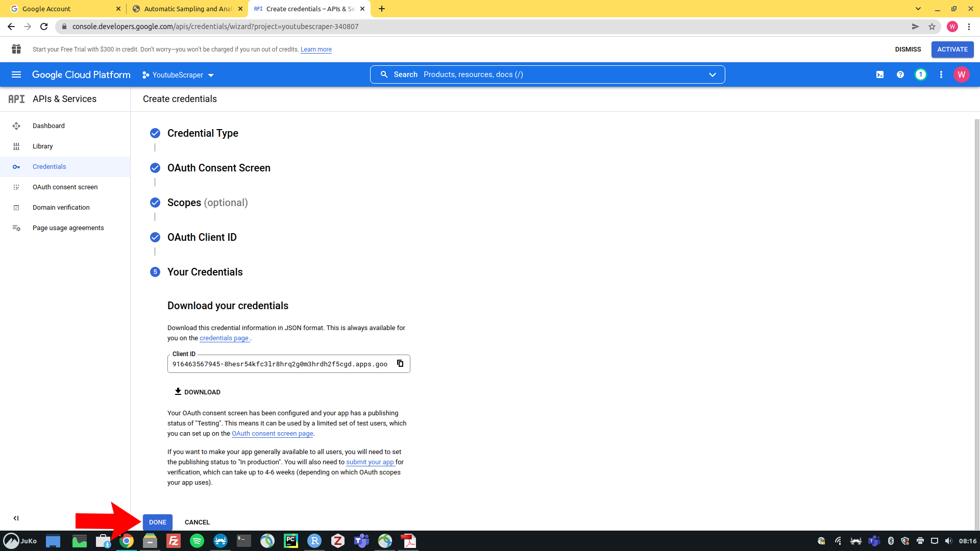Expand the search bar dropdown chevron

tap(713, 74)
